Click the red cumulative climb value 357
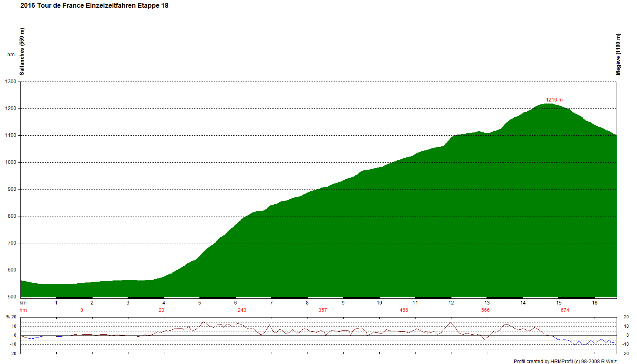 coord(323,310)
